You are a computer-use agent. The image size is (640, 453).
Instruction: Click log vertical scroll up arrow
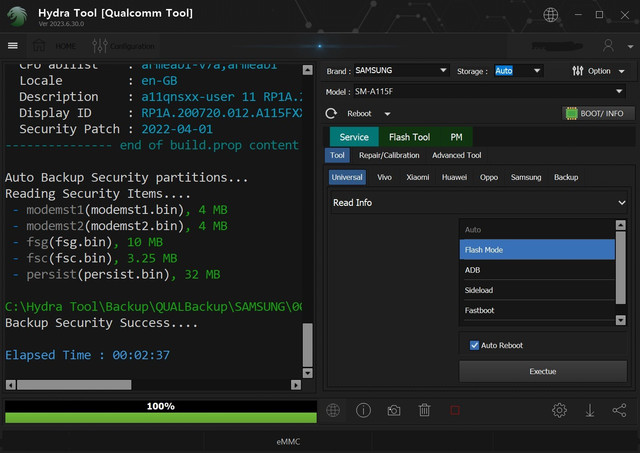click(x=308, y=70)
